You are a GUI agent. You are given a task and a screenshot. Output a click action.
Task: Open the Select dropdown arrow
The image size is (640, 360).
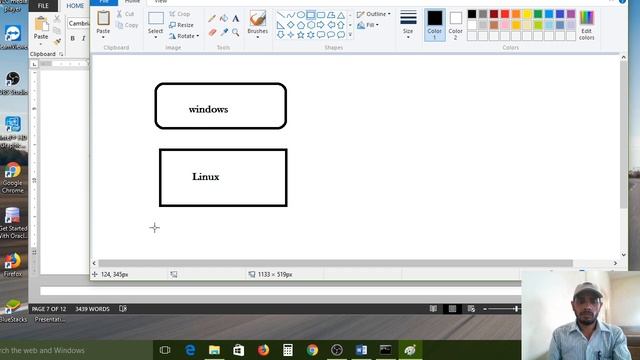pyautogui.click(x=156, y=37)
